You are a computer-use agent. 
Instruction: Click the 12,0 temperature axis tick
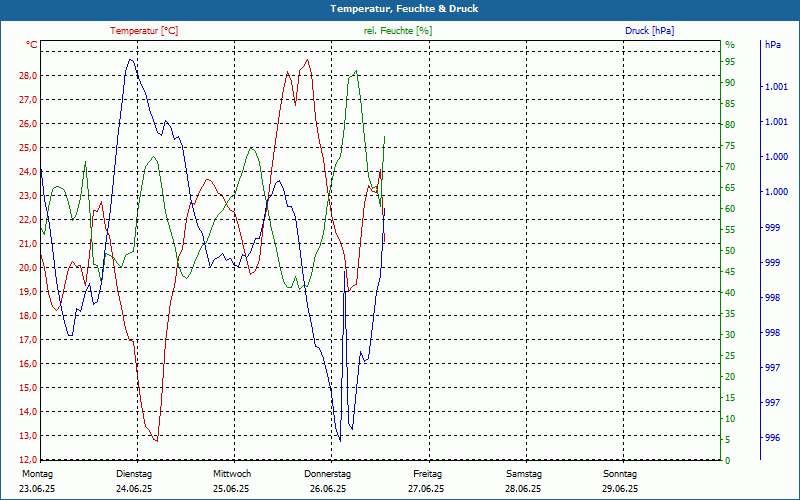click(x=28, y=459)
